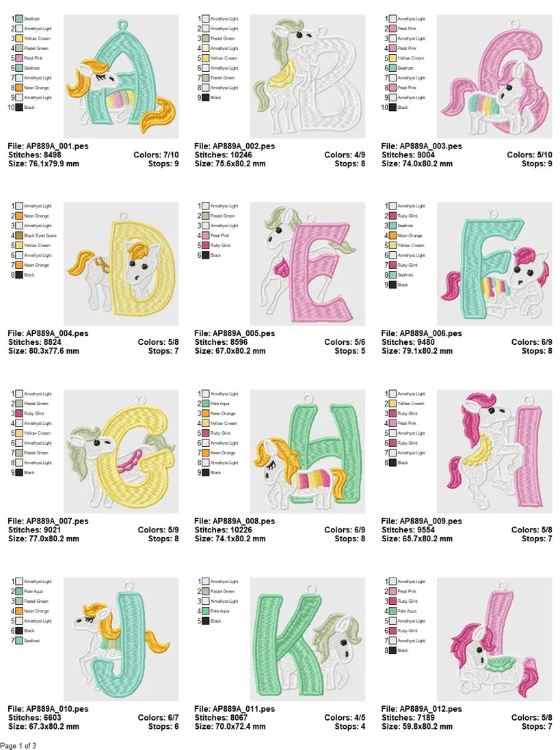Select the yellow letter G pony design
This screenshot has height=750, width=560.
tap(121, 452)
